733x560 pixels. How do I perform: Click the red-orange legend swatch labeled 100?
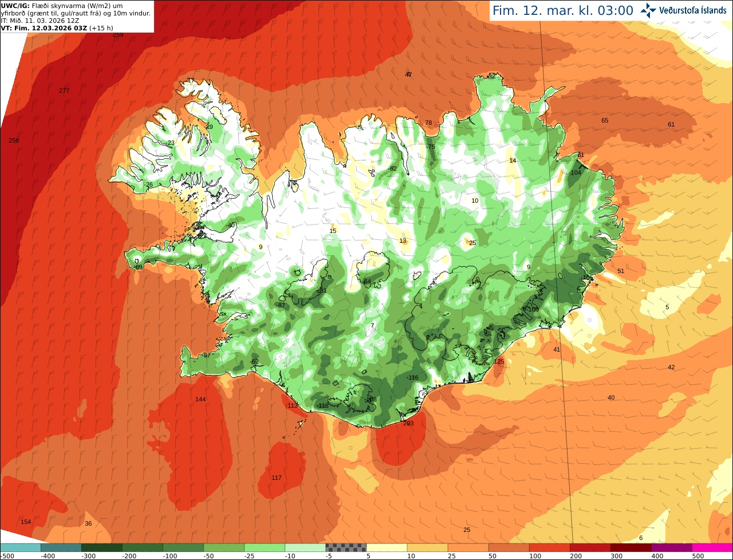[x=549, y=547]
